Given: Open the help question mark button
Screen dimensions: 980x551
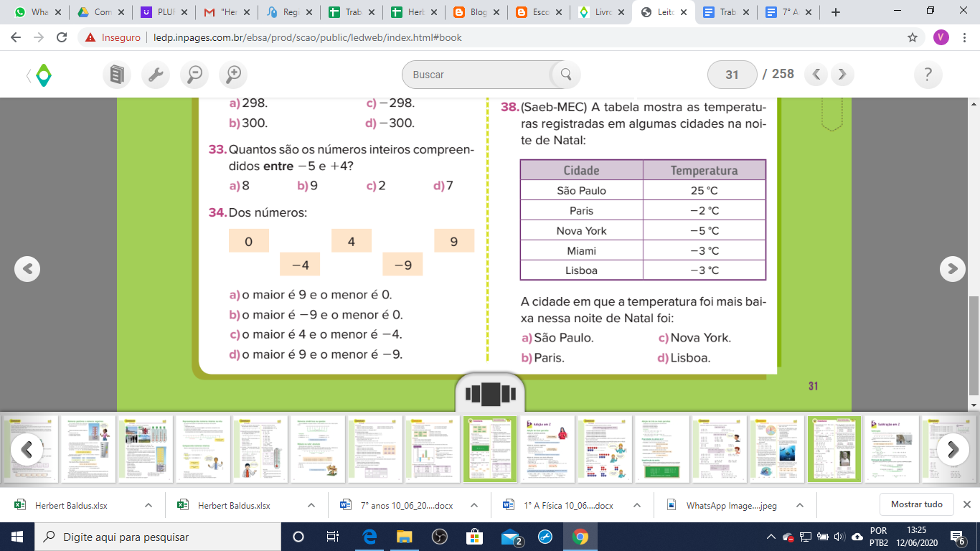Looking at the screenshot, I should [x=928, y=74].
